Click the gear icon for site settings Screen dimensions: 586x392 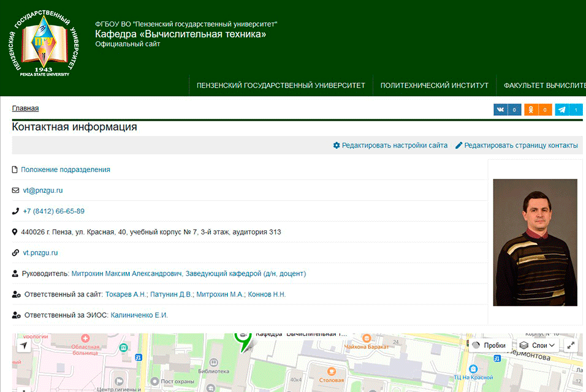tap(337, 145)
